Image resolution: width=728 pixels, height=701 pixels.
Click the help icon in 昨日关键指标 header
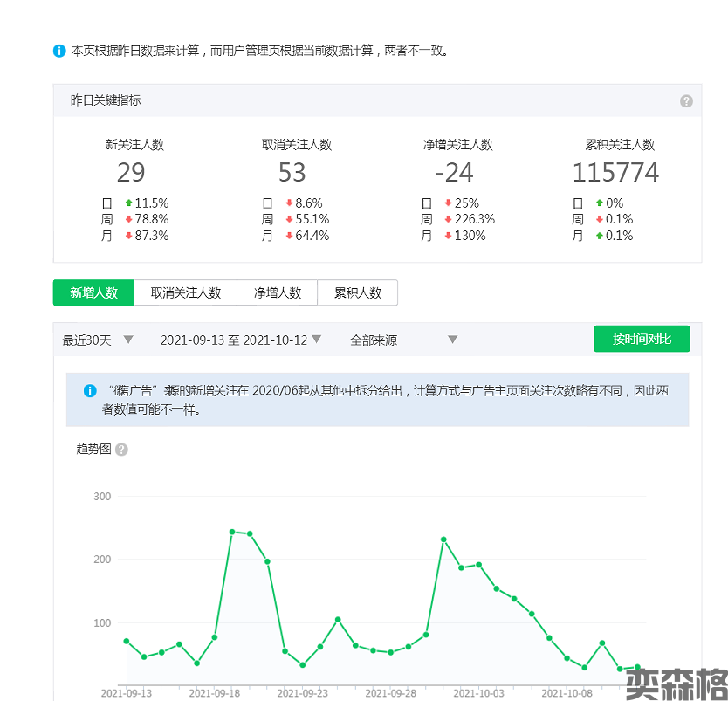pos(686,101)
